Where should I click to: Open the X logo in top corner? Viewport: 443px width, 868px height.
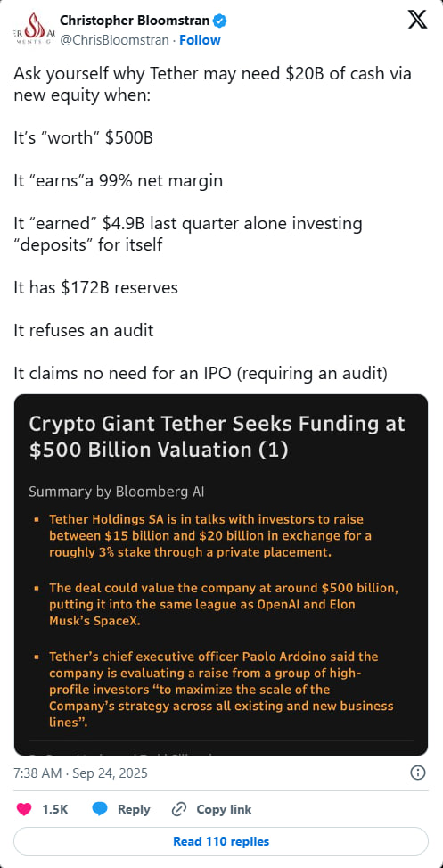coord(417,21)
